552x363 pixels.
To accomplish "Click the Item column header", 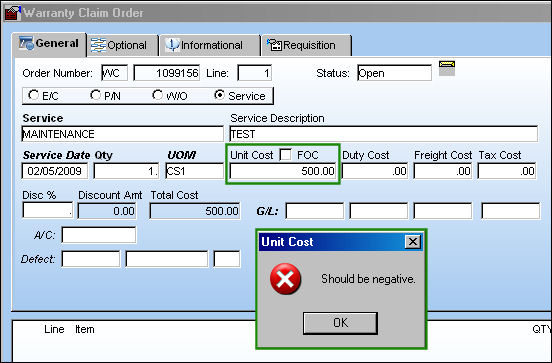I will click(85, 329).
